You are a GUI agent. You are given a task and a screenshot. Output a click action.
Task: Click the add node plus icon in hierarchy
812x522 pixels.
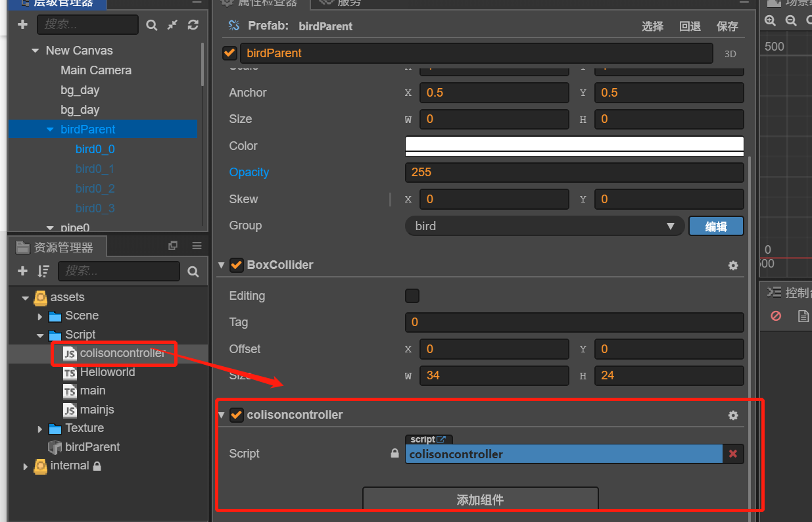pos(22,25)
